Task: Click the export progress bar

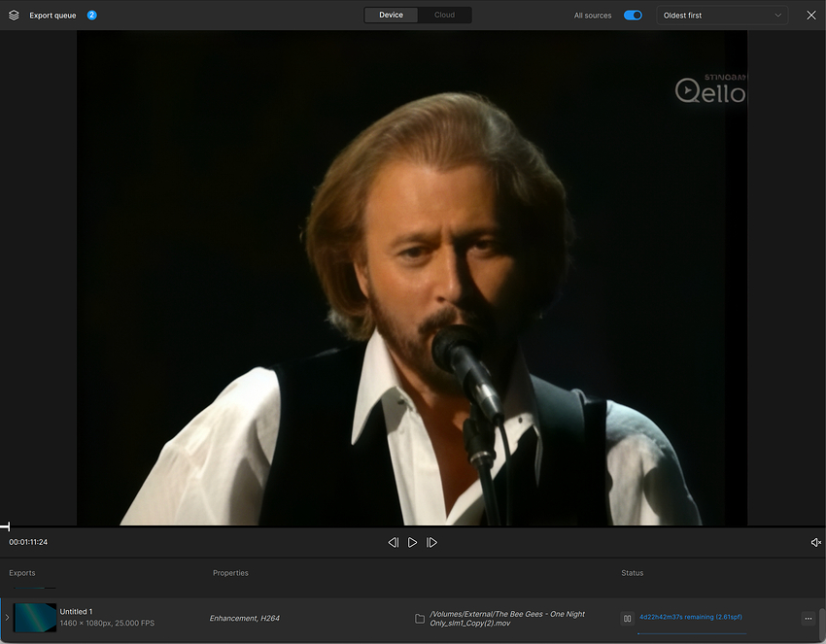Action: [692, 633]
